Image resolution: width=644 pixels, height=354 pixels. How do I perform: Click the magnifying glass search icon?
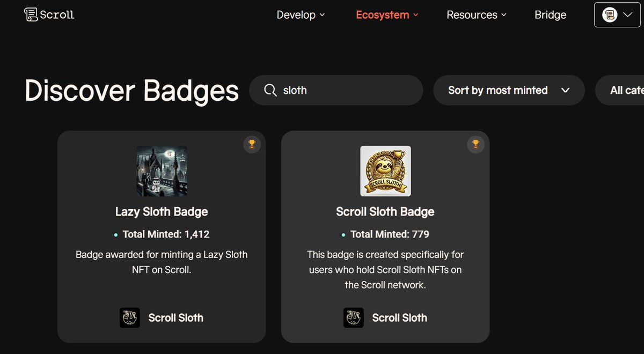coord(270,90)
